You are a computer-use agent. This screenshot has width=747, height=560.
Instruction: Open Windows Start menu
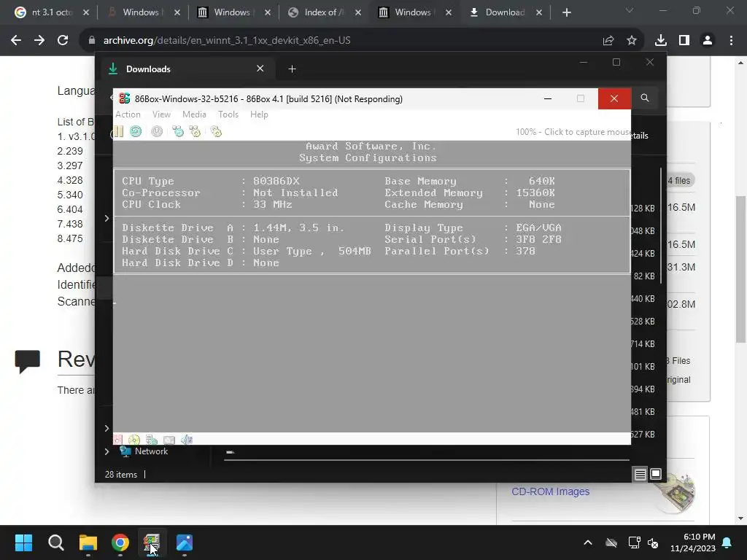tap(23, 542)
